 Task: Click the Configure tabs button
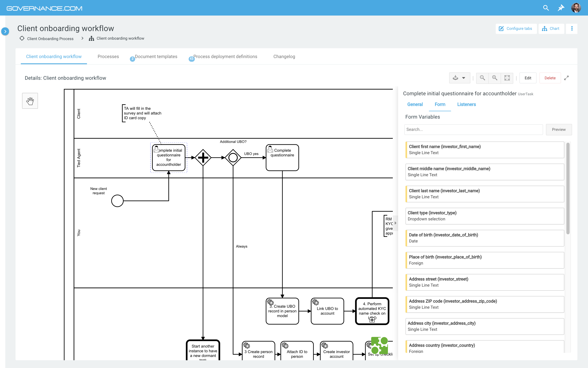(516, 29)
